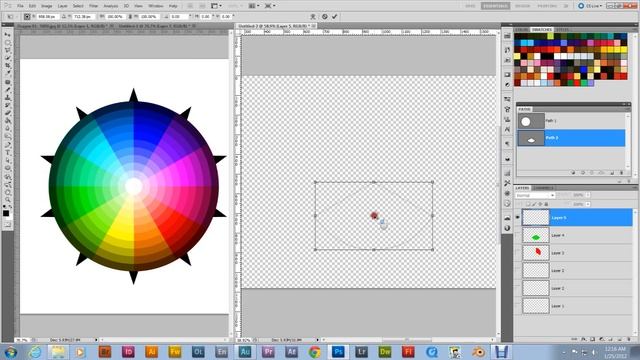Open the Screen Mode dropdown

click(270, 6)
